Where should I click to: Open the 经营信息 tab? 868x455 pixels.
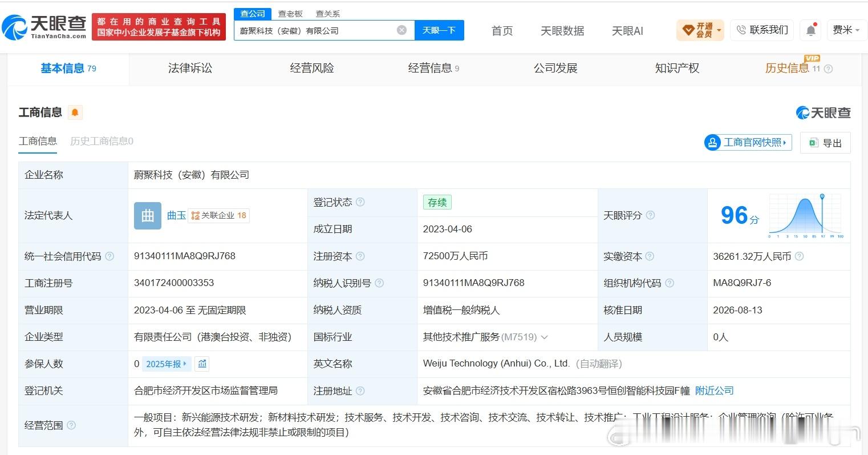pos(433,69)
